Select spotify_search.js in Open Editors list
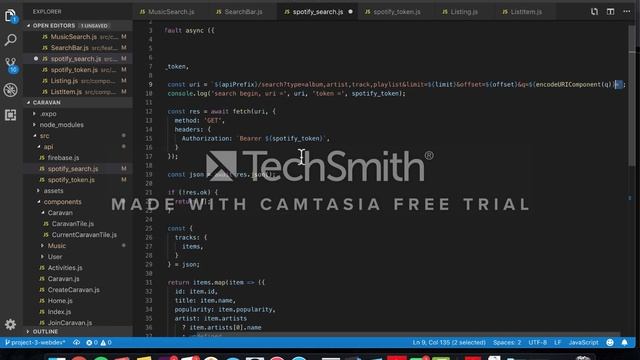640x360 pixels. coord(78,59)
